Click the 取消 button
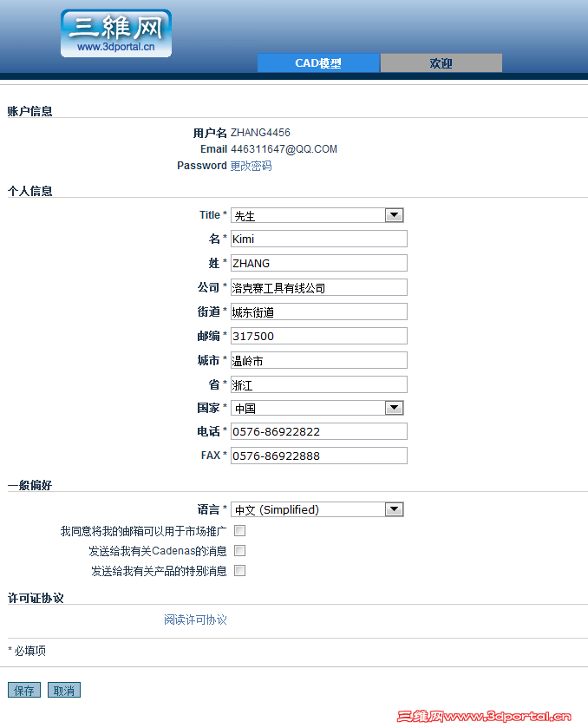 coord(64,691)
